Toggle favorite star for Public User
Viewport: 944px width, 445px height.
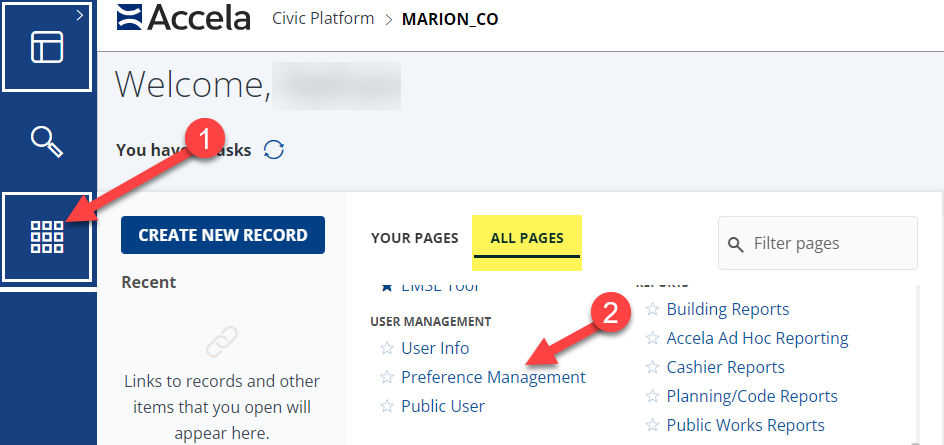point(387,406)
